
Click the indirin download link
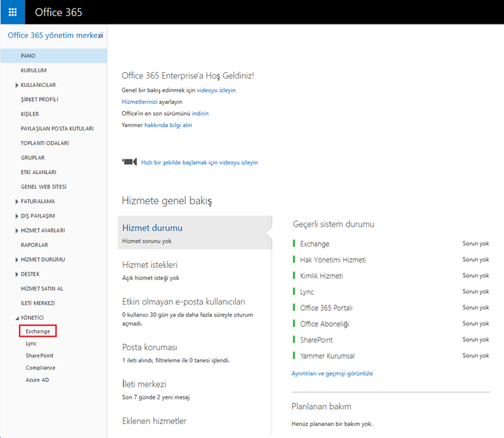pyautogui.click(x=200, y=114)
